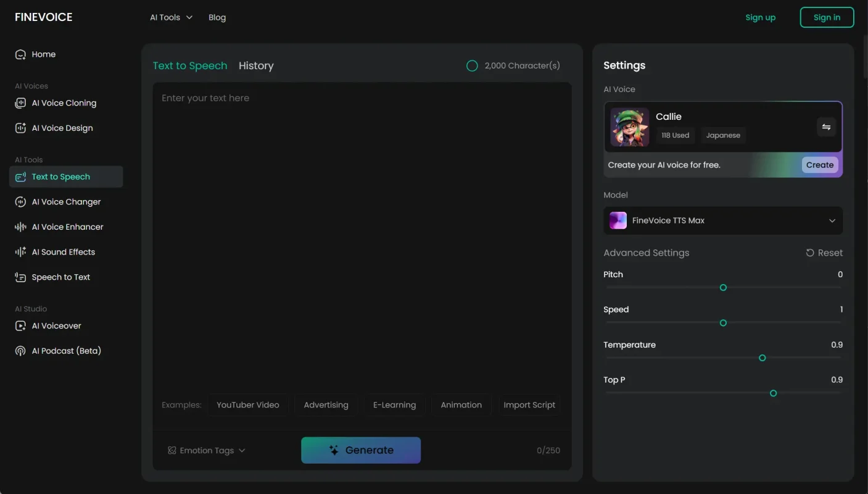Viewport: 868px width, 494px height.
Task: Open AI Voice Changer tool icon
Action: [20, 202]
